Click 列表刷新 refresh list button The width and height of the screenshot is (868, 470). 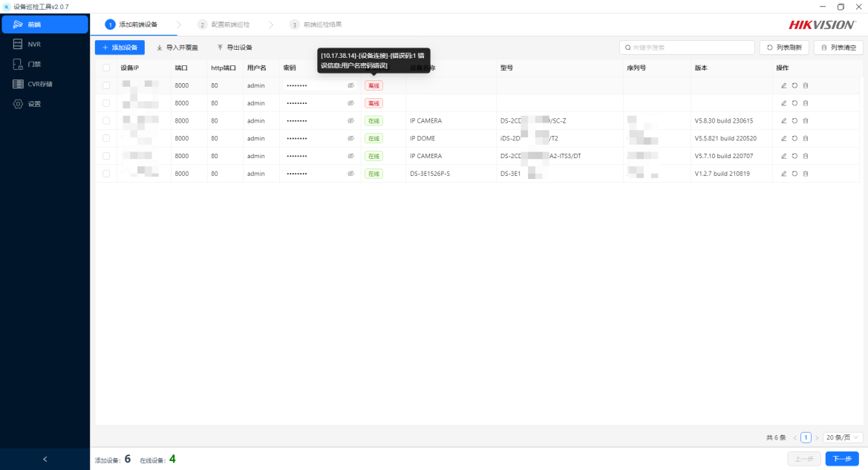(x=784, y=48)
